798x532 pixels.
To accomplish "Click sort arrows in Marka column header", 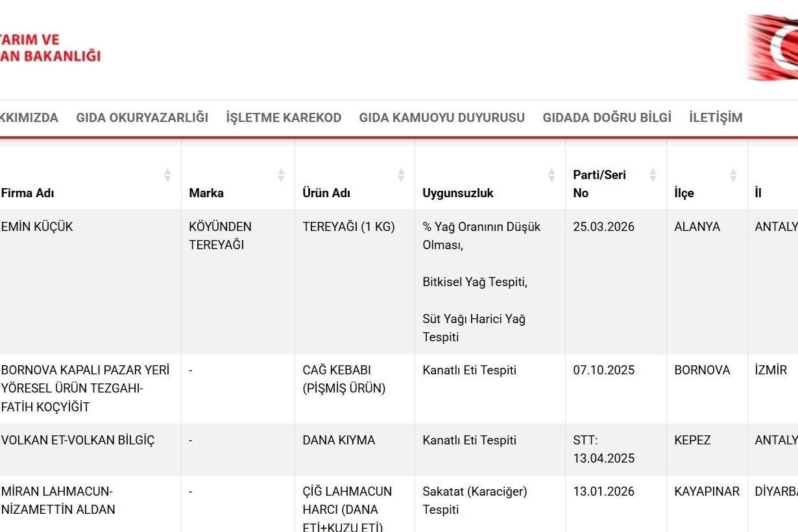I will (x=281, y=175).
